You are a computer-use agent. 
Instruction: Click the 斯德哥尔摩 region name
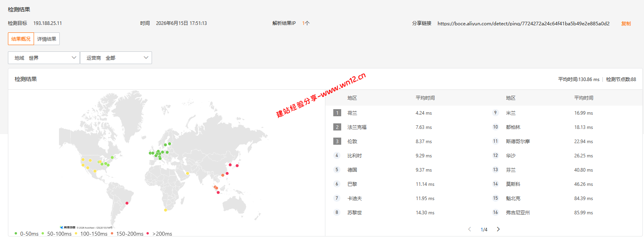click(518, 142)
